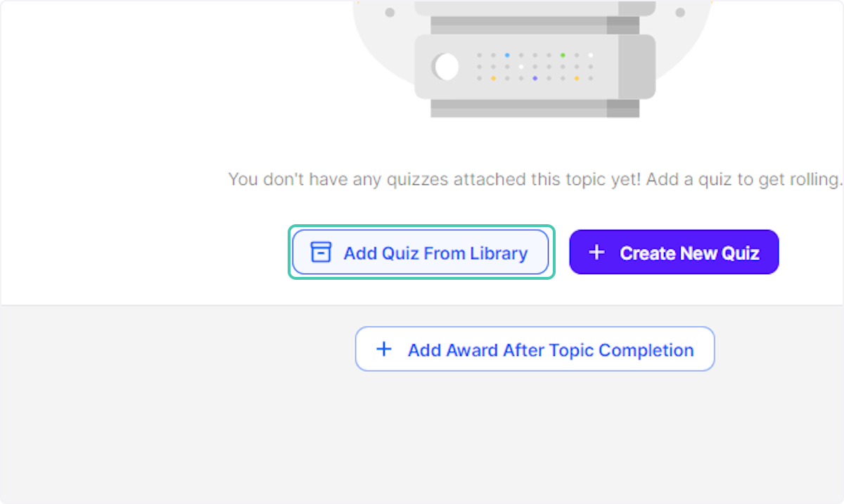Select the Add Quiz From Library outlined button
Viewport: 844px width, 504px height.
(x=420, y=252)
